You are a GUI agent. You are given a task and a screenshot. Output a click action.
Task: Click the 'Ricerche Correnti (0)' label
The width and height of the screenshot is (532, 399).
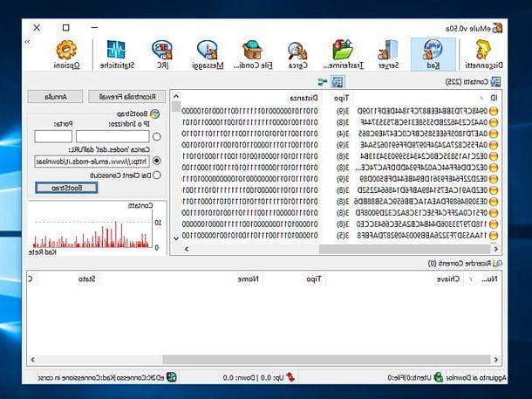(460, 263)
